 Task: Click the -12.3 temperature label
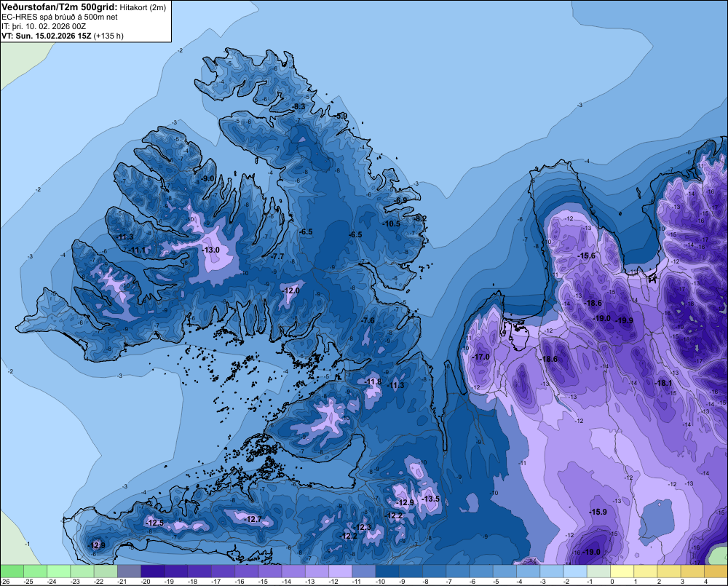coord(362,527)
